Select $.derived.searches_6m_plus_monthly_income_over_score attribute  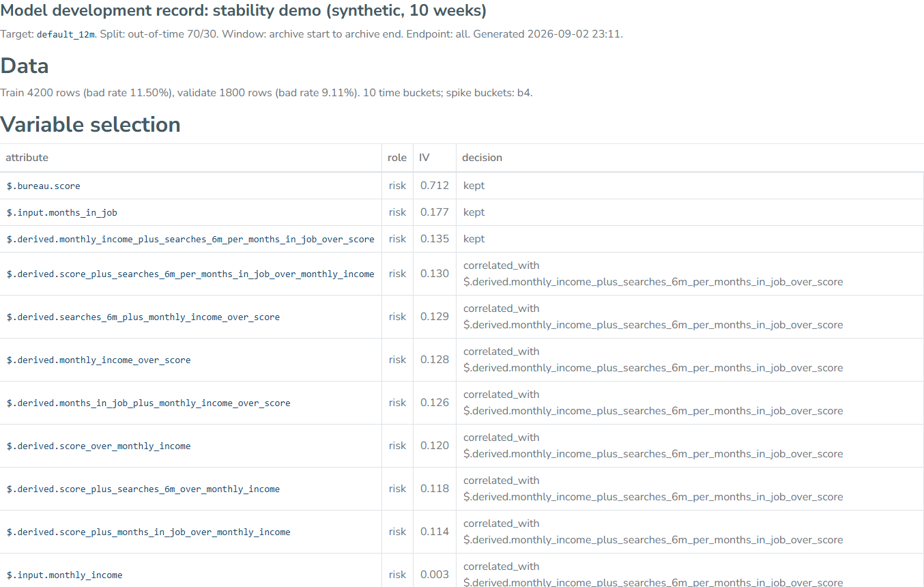143,317
